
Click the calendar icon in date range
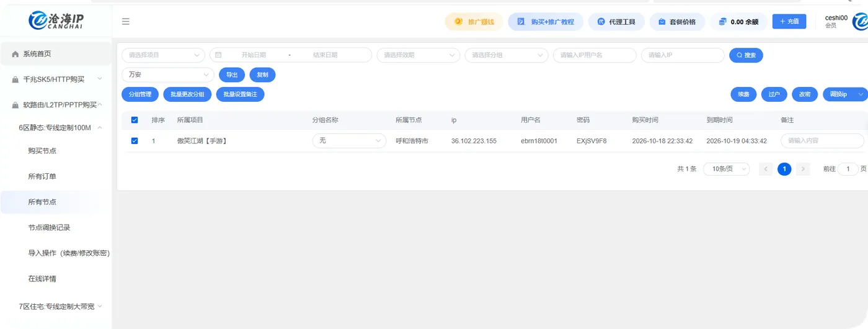tap(218, 55)
